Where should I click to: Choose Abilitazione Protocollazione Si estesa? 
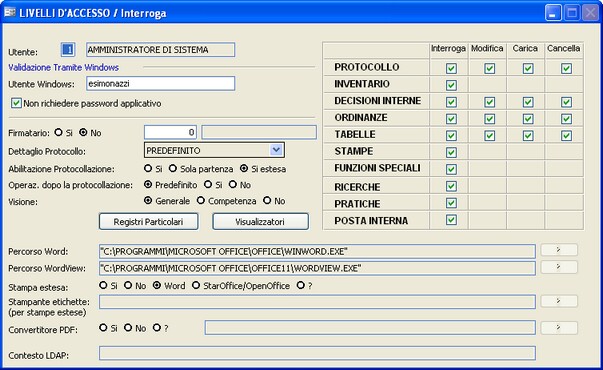coord(244,168)
